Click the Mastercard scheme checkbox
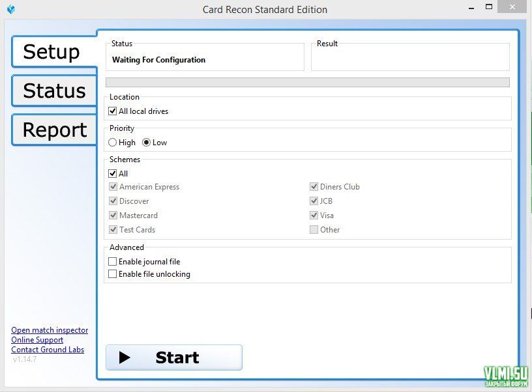This screenshot has height=392, width=532. pos(113,216)
